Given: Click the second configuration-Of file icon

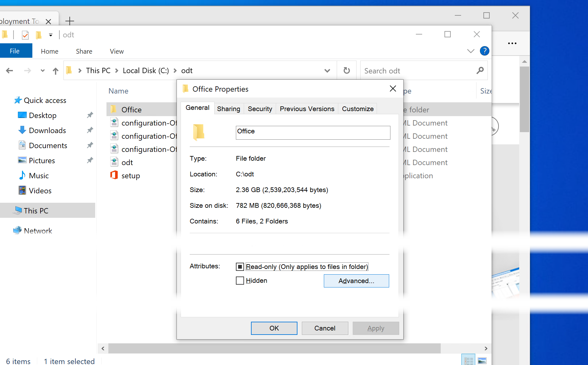Looking at the screenshot, I should [114, 136].
